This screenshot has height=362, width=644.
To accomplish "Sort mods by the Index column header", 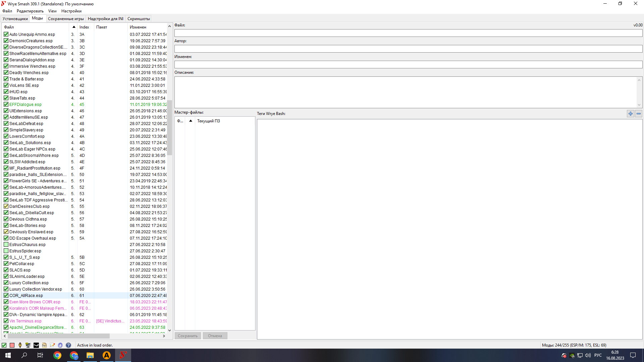I will coord(84,27).
